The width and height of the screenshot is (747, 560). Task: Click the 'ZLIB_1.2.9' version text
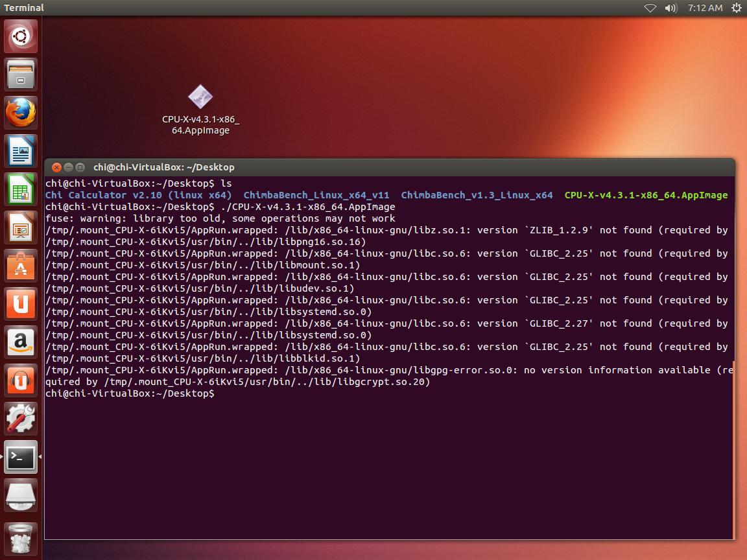click(559, 230)
